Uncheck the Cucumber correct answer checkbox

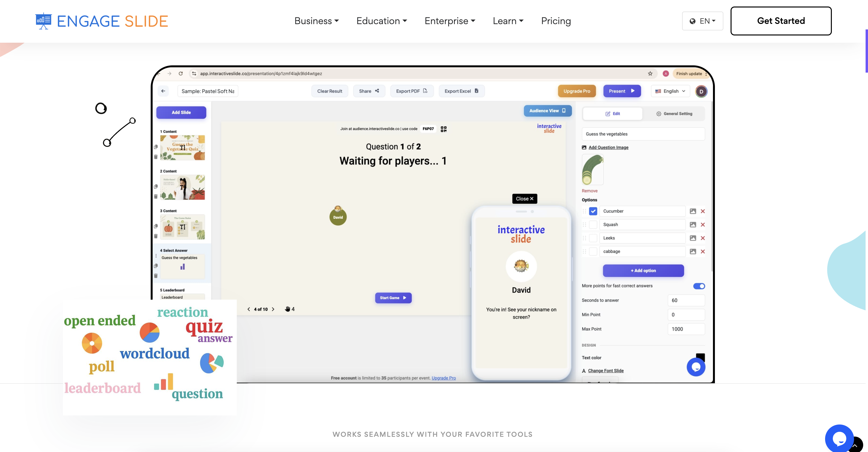pyautogui.click(x=593, y=211)
